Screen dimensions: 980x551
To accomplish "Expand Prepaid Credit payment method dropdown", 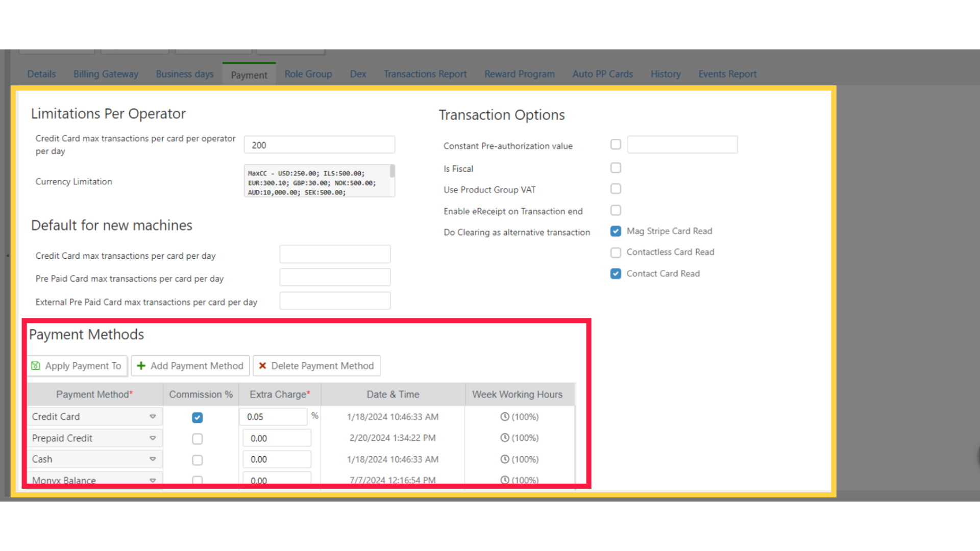I will tap(152, 438).
